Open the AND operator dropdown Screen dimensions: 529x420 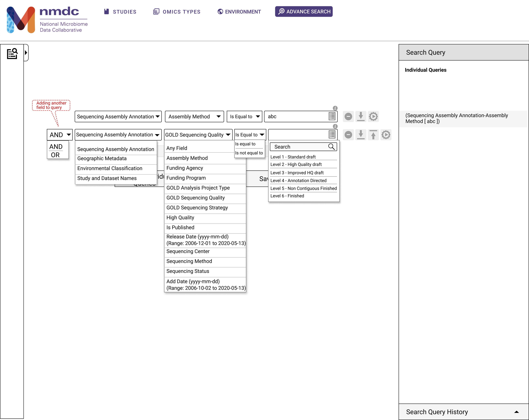pos(60,135)
